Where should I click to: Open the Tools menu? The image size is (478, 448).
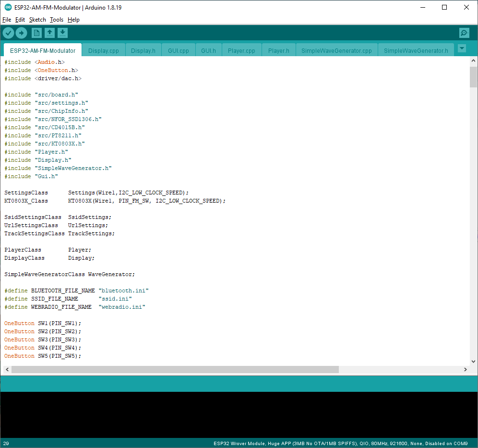pos(57,20)
